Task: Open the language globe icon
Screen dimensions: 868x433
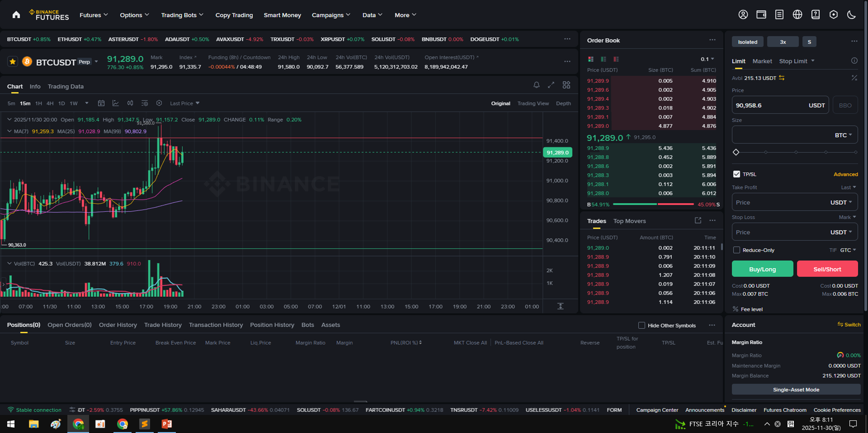Action: (x=797, y=15)
